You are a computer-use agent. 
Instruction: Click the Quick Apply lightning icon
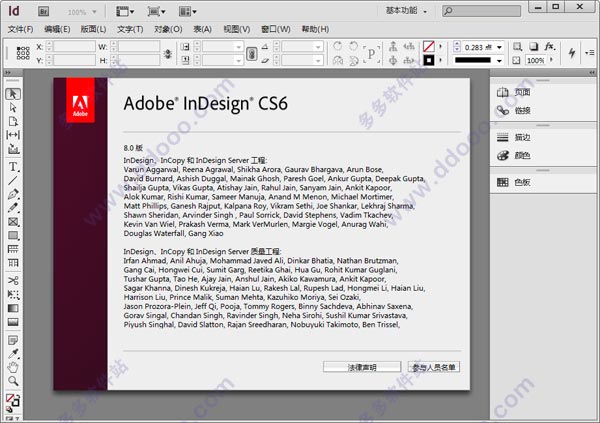(572, 53)
